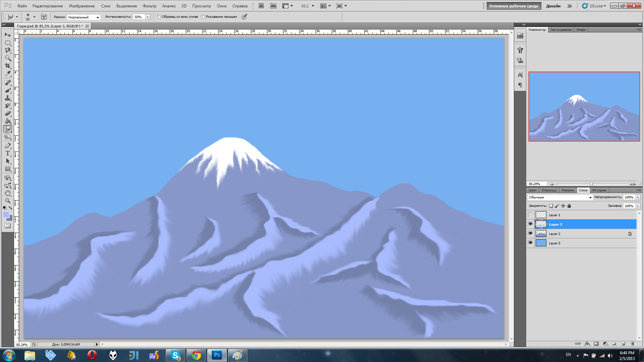The height and width of the screenshot is (362, 644).
Task: Select the Elliptical Marquee tool
Action: [x=8, y=43]
